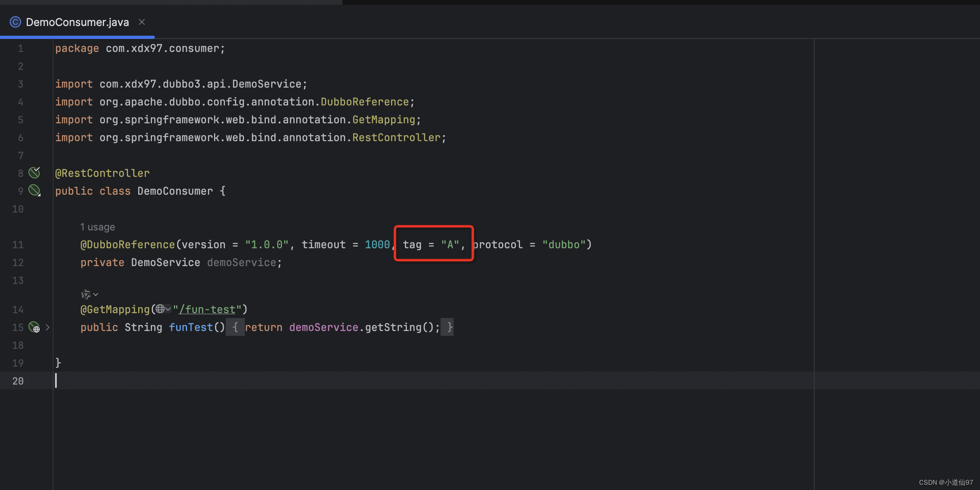Click the '1 usage' code hint
The width and height of the screenshot is (980, 490).
pyautogui.click(x=98, y=227)
